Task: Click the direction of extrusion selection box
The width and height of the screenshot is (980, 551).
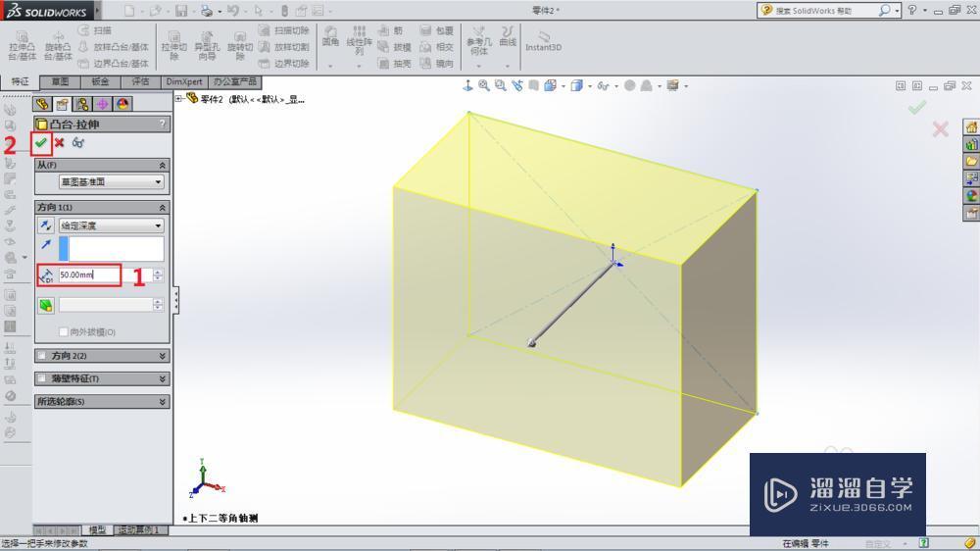Action: 112,248
